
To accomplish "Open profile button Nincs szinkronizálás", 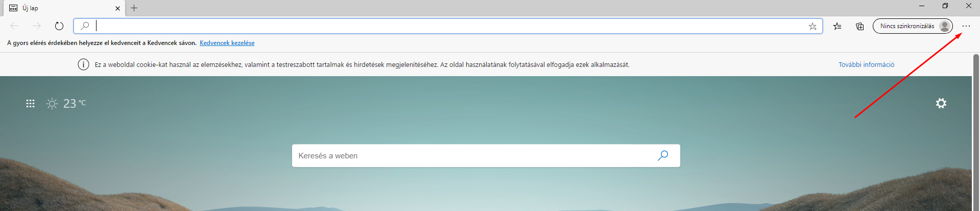I will 913,26.
